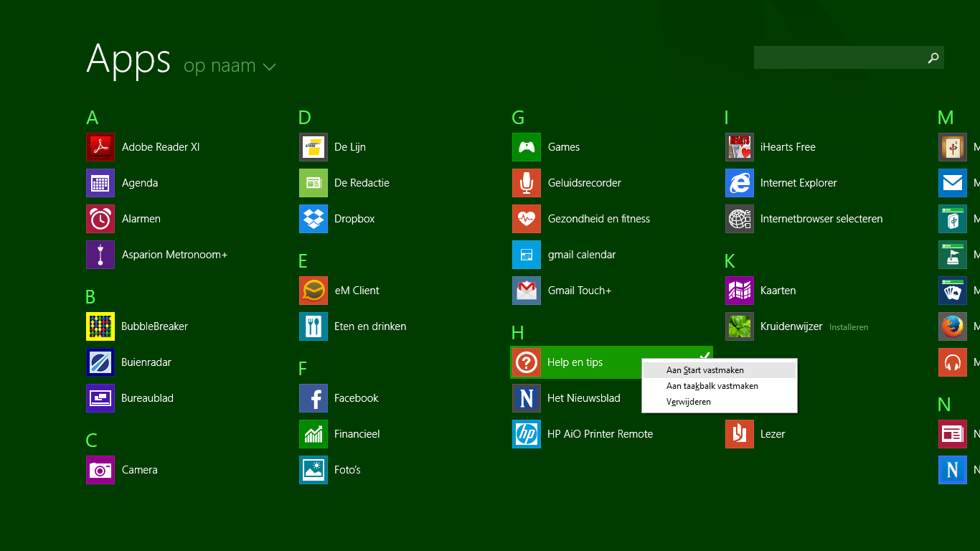
Task: Launch the Financieel chart icon
Action: pos(314,434)
